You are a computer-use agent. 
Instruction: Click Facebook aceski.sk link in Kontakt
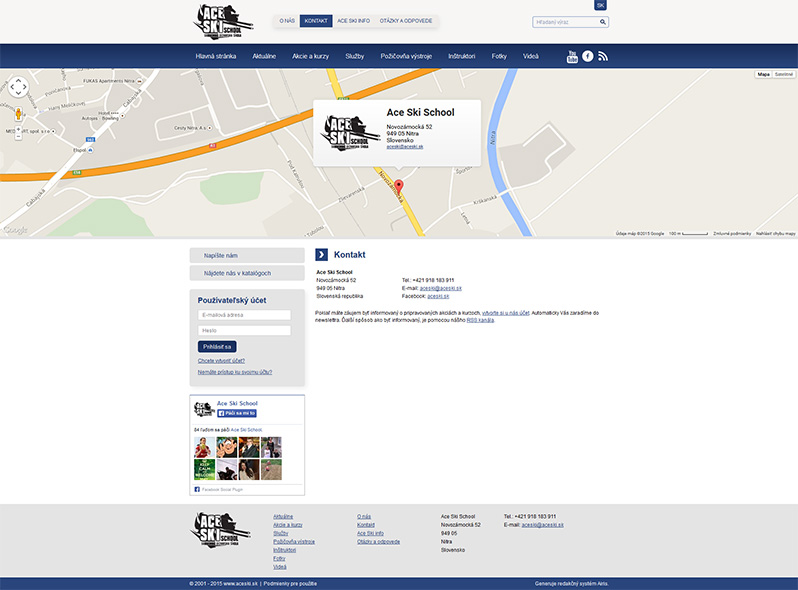[x=438, y=296]
